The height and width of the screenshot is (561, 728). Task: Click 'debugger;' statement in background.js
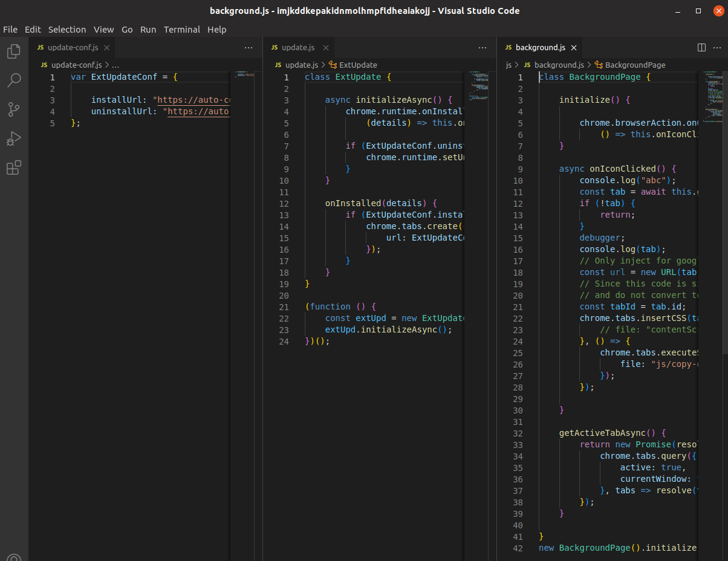602,238
